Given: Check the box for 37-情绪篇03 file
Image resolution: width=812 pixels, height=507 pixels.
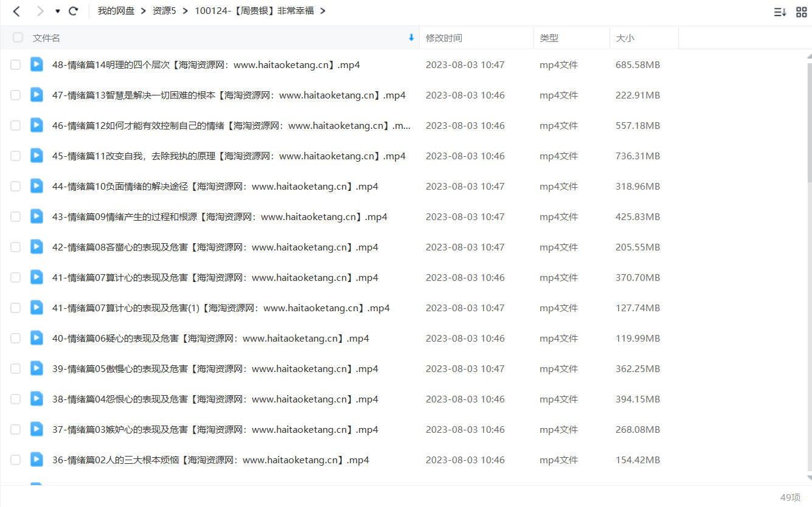Looking at the screenshot, I should click(x=15, y=429).
